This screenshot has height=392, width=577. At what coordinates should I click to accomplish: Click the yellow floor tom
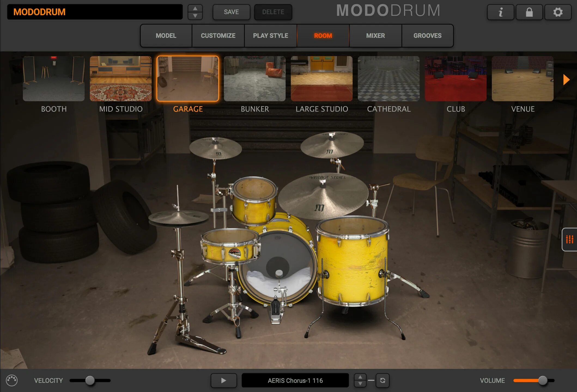(x=353, y=261)
